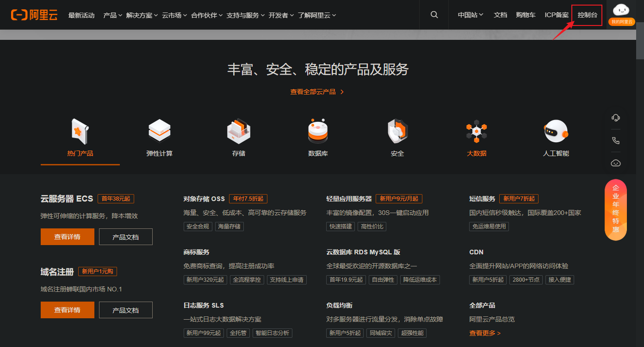The height and width of the screenshot is (347, 644).
Task: Expand the 解决方案 menu
Action: tap(142, 15)
